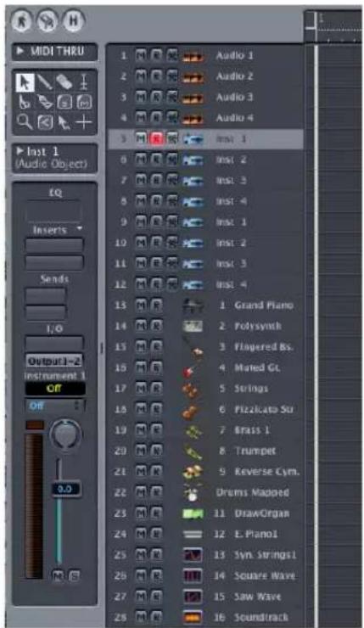Viewport: 364px width, 628px height.
Task: Toggle channel strip solo button below fader
Action: pos(74,576)
